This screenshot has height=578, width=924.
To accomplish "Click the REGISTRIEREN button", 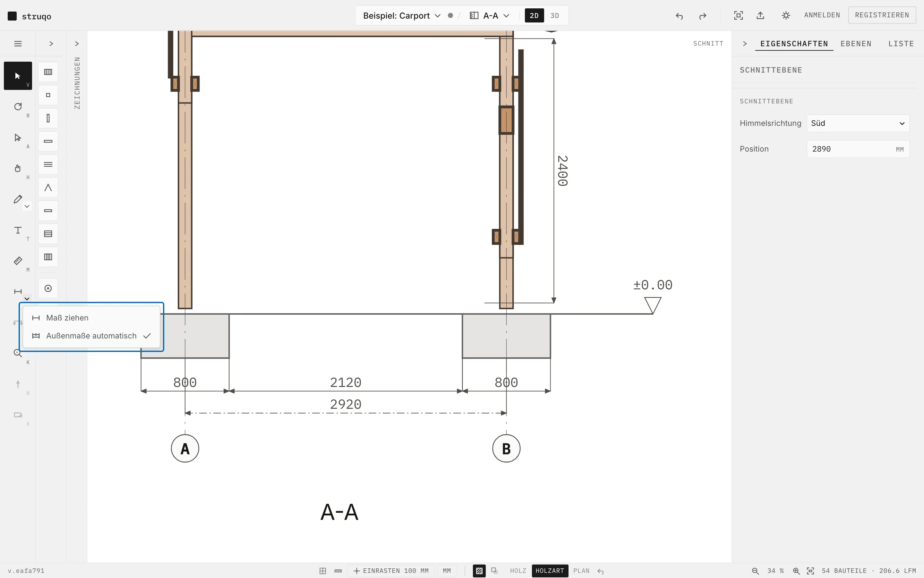I will 882,15.
